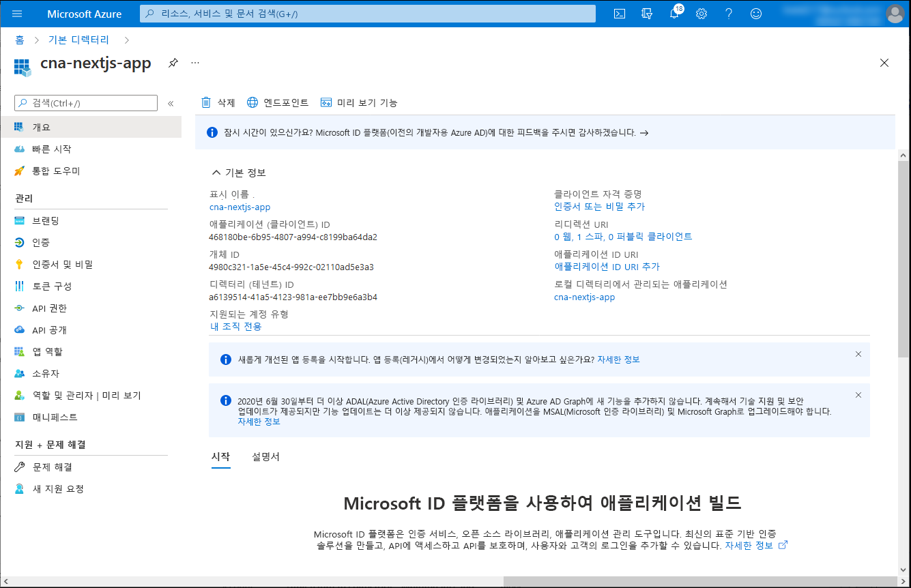Open the 0 웹, 1 스파, 0 퍼블릭 클라이언트 link
Image resolution: width=911 pixels, height=588 pixels.
(x=623, y=236)
